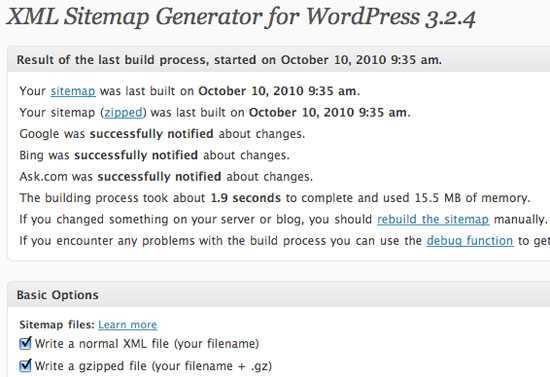Image resolution: width=550 pixels, height=377 pixels.
Task: Open the 'debug function' link
Action: coord(470,241)
